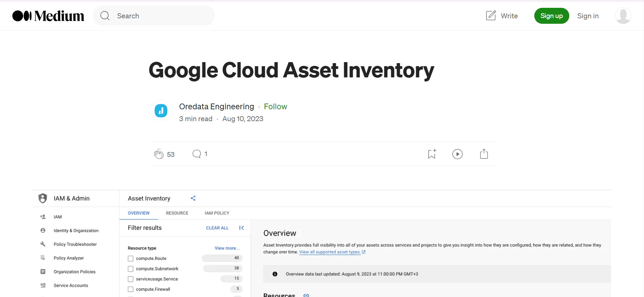
Task: Click the IAM & Admin shield icon
Action: pos(42,198)
